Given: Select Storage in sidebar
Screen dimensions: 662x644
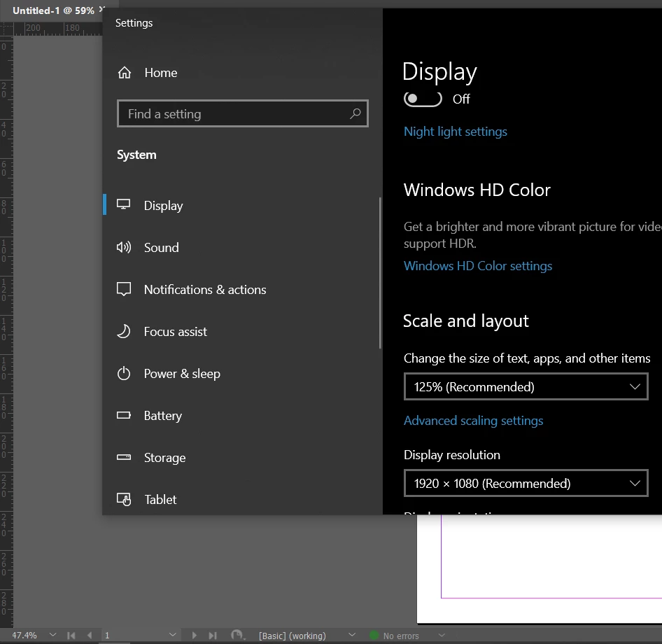Looking at the screenshot, I should (241, 458).
